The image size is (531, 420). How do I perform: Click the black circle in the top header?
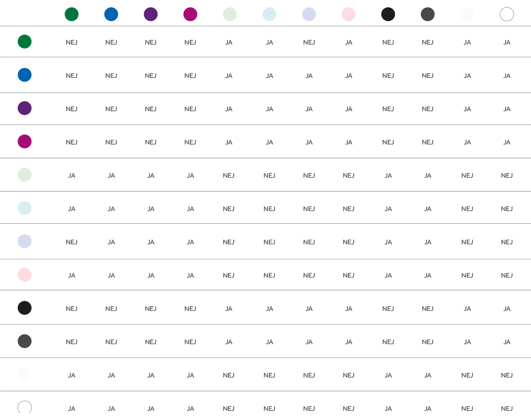click(x=388, y=14)
